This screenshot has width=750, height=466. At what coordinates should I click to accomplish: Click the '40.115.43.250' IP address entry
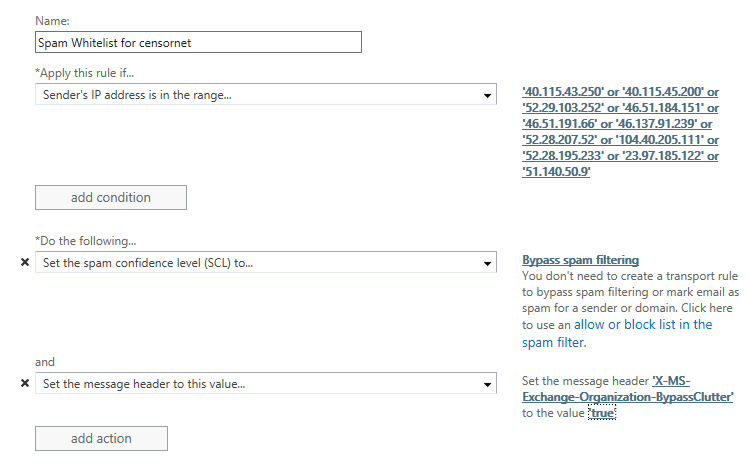[x=563, y=92]
